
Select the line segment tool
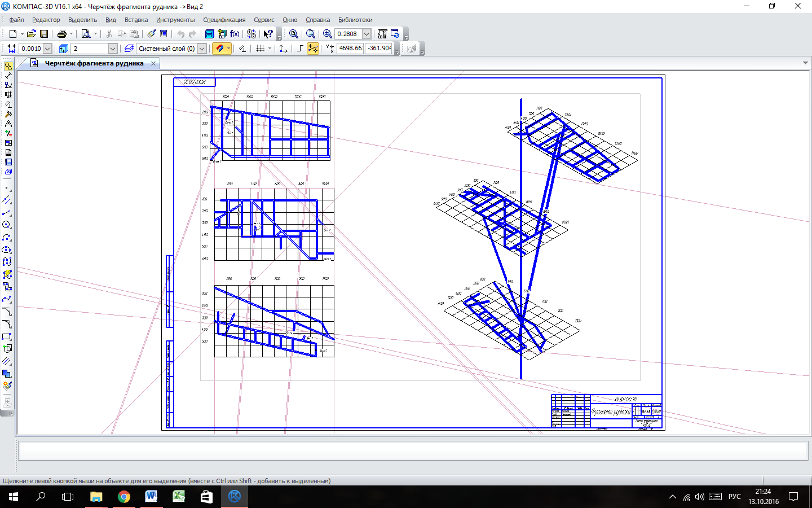[x=7, y=213]
